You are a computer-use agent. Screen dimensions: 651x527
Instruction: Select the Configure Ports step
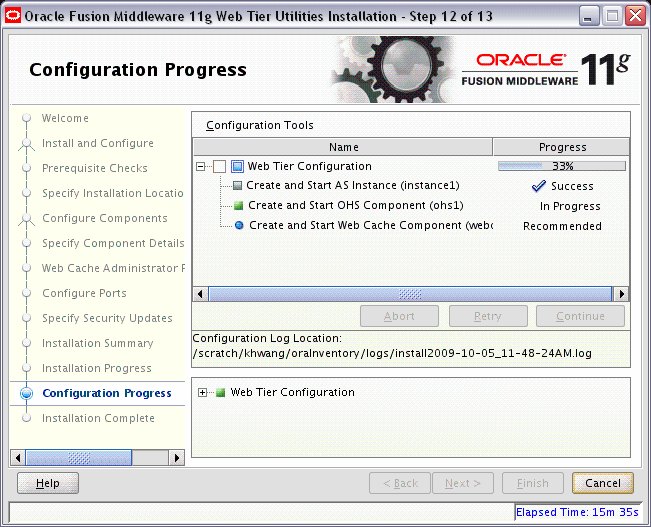(x=84, y=293)
